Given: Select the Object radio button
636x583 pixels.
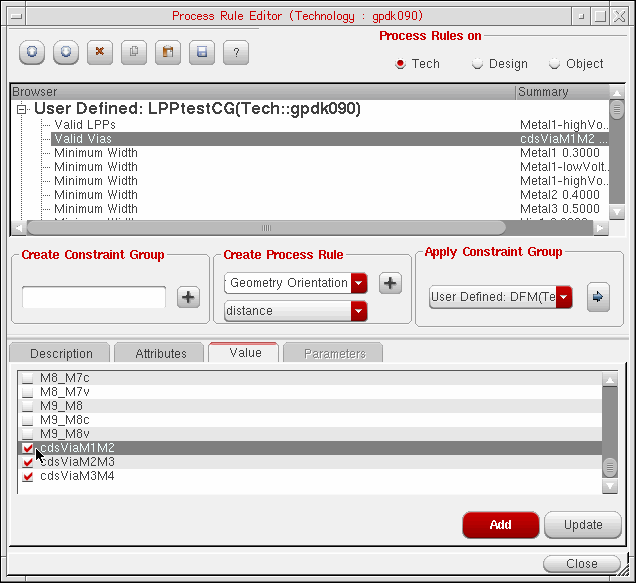Looking at the screenshot, I should (x=555, y=64).
